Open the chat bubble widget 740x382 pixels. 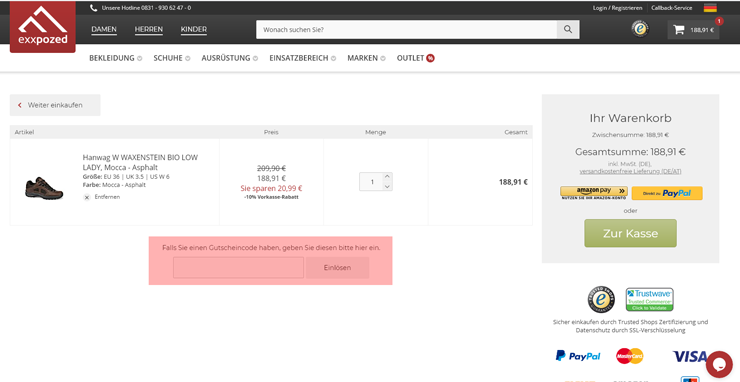(719, 364)
